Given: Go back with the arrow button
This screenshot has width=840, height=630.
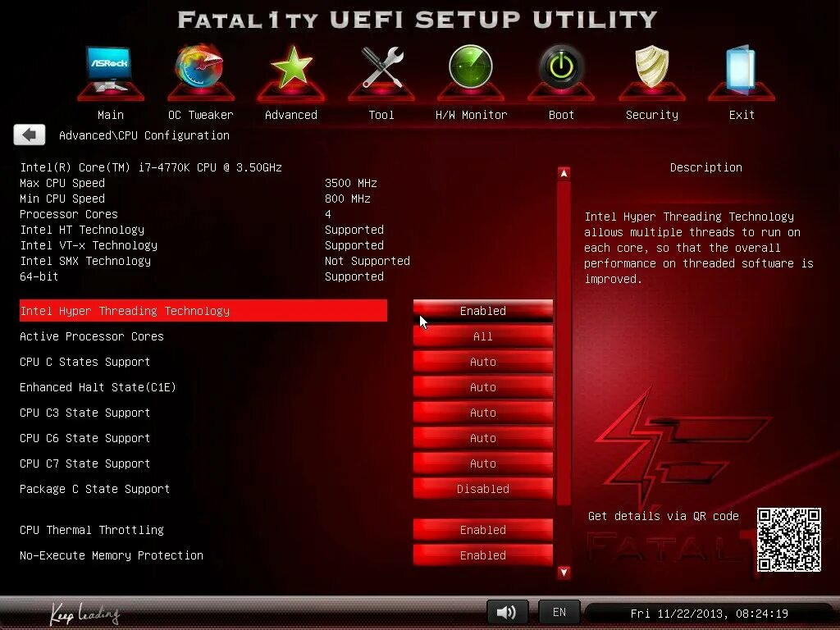Looking at the screenshot, I should [x=30, y=135].
